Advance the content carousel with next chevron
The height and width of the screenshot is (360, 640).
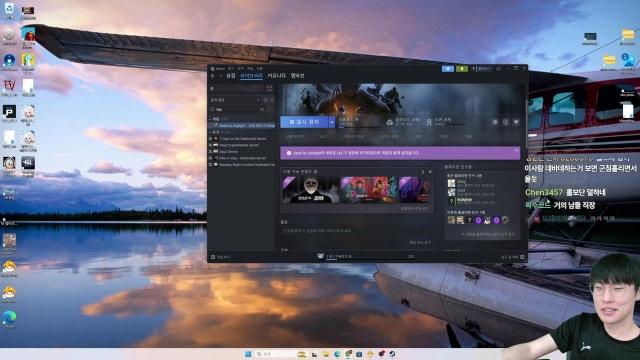click(x=423, y=172)
